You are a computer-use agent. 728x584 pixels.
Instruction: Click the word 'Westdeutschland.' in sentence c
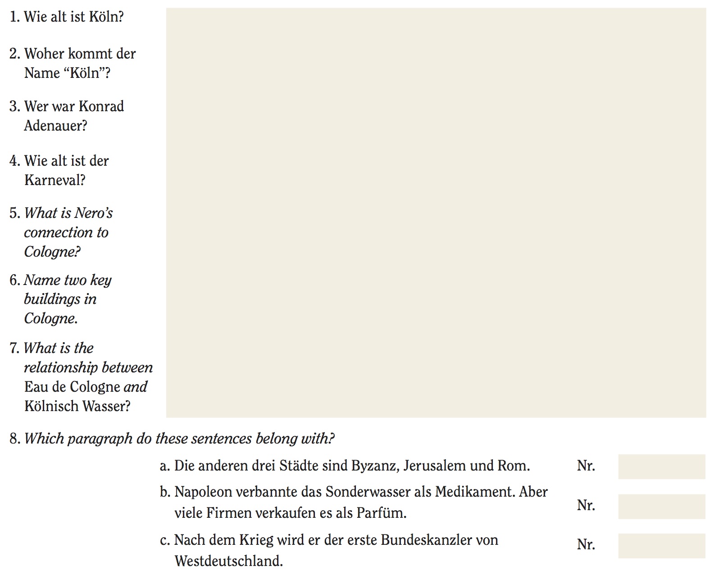pos(228,561)
